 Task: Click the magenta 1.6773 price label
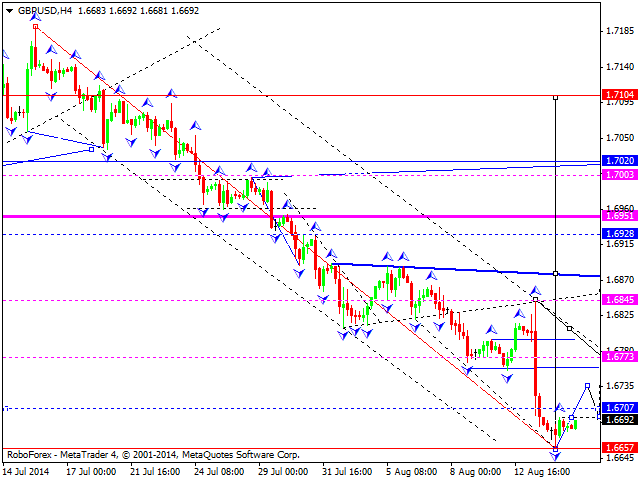click(620, 357)
